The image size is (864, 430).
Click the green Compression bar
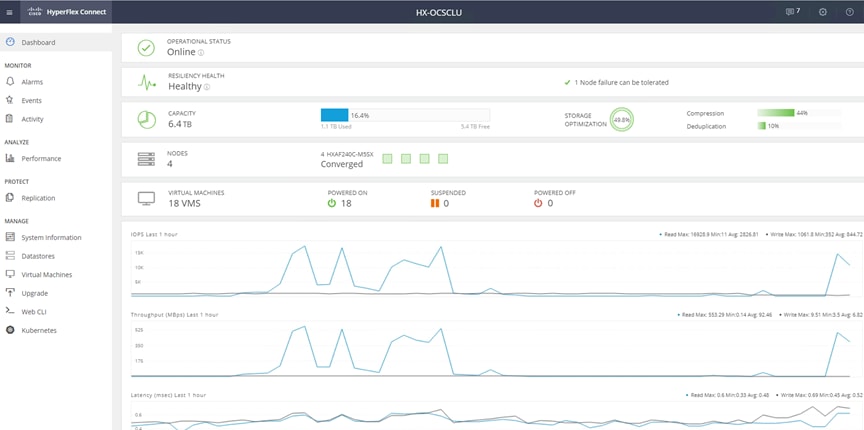(776, 112)
